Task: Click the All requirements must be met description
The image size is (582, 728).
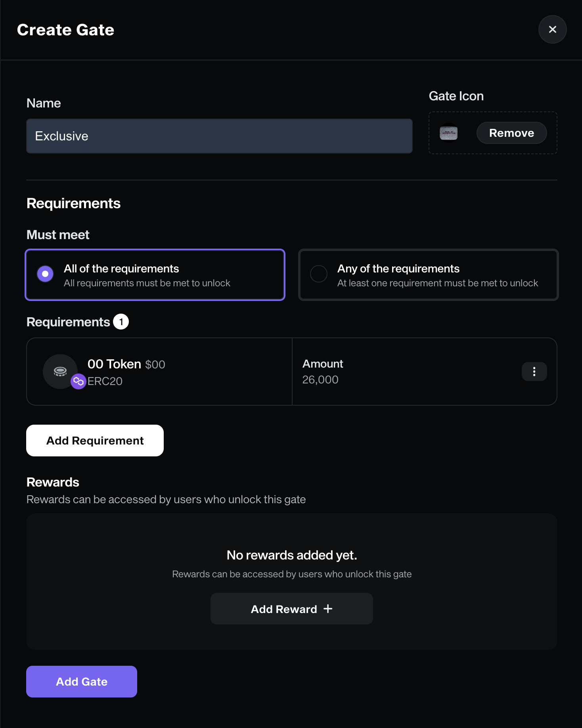Action: click(147, 283)
